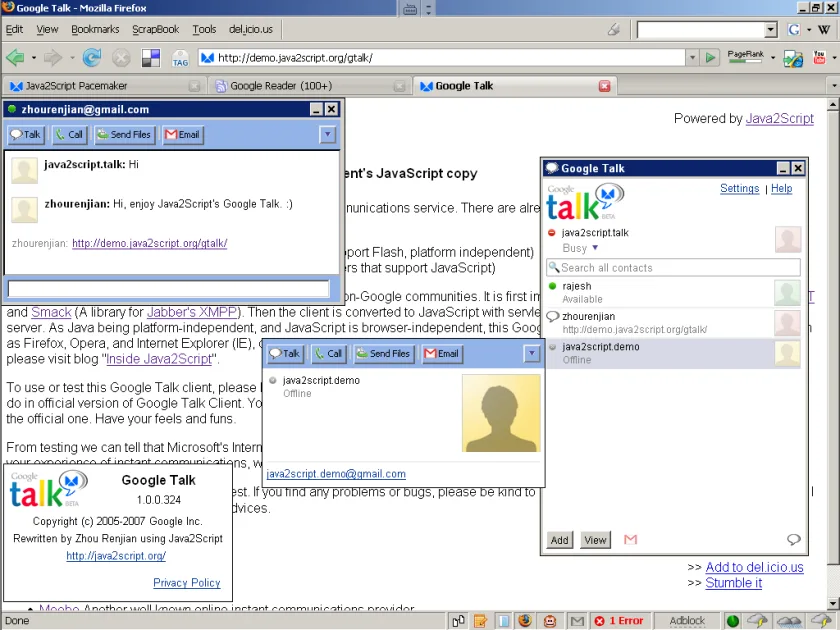Click the java2script.demo yellow avatar picture
This screenshot has height=630, width=840.
pyautogui.click(x=501, y=413)
